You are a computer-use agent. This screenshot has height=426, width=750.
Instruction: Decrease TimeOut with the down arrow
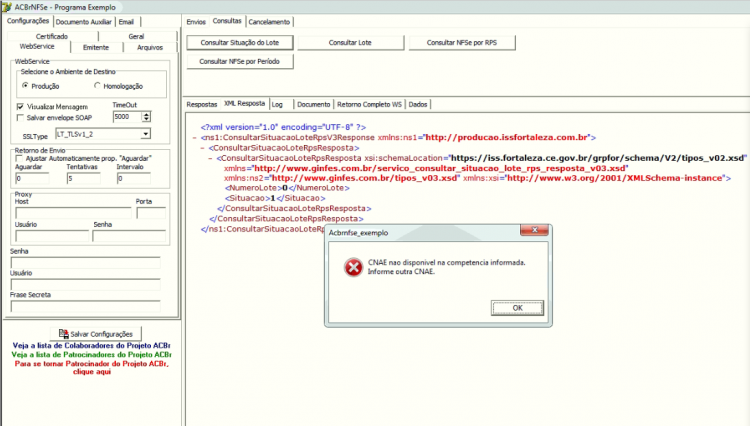(146, 119)
